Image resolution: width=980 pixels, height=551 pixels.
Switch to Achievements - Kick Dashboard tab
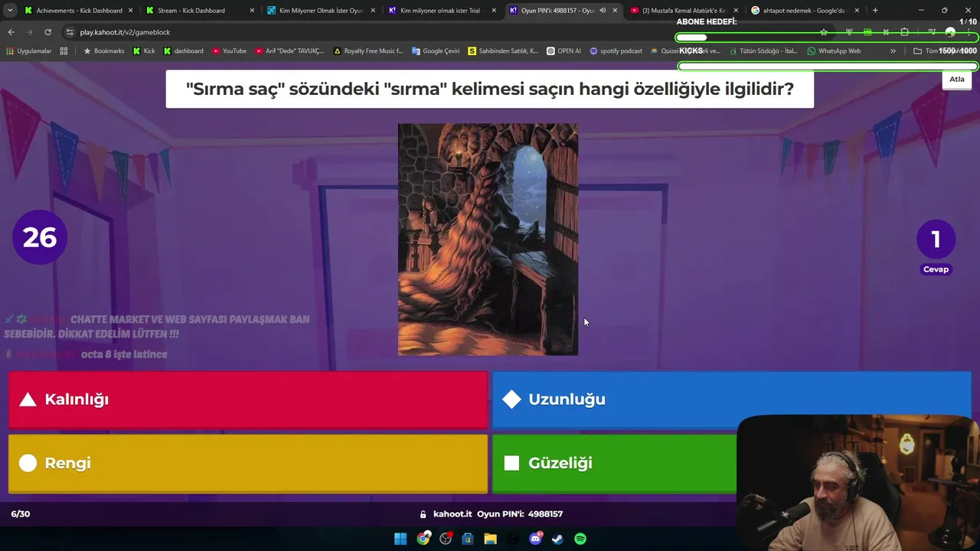tap(79, 11)
